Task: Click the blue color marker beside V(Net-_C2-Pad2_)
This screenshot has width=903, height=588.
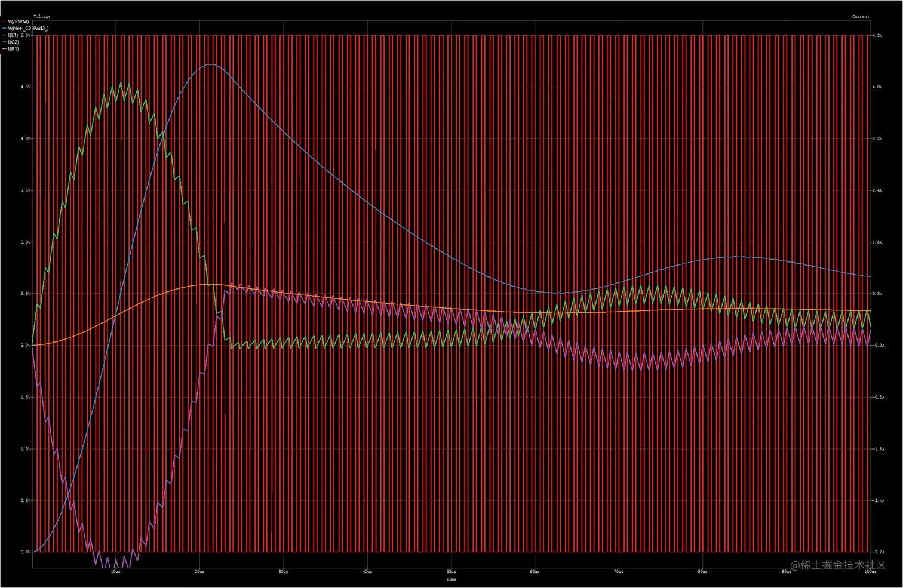Action: point(4,28)
